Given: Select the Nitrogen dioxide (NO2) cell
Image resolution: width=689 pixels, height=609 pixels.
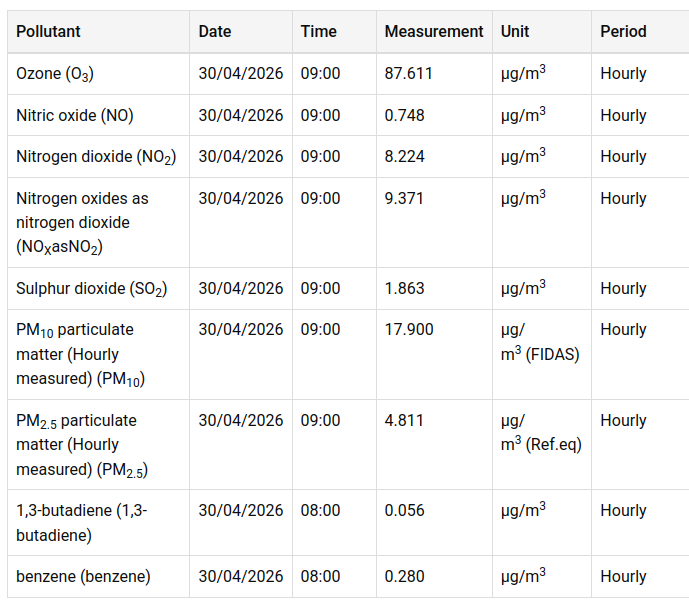Looking at the screenshot, I should pyautogui.click(x=96, y=157).
